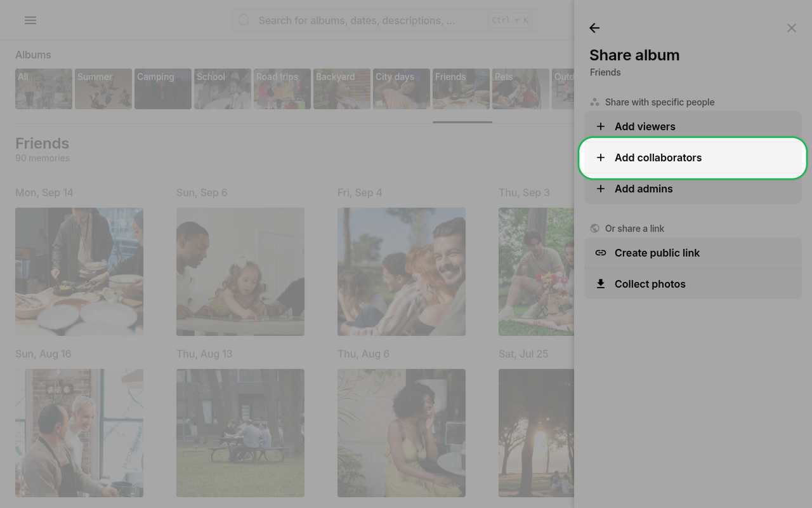
Task: Select the Friends album thumbnail
Action: click(x=461, y=89)
